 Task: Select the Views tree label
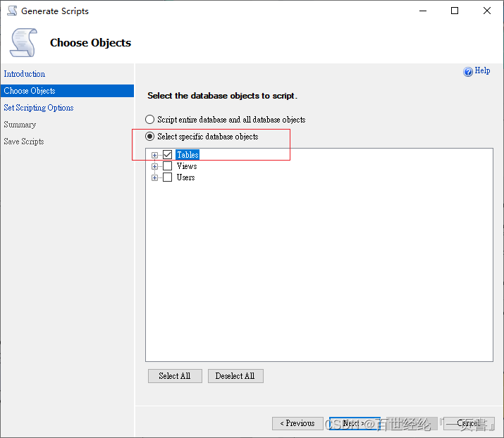pyautogui.click(x=187, y=166)
